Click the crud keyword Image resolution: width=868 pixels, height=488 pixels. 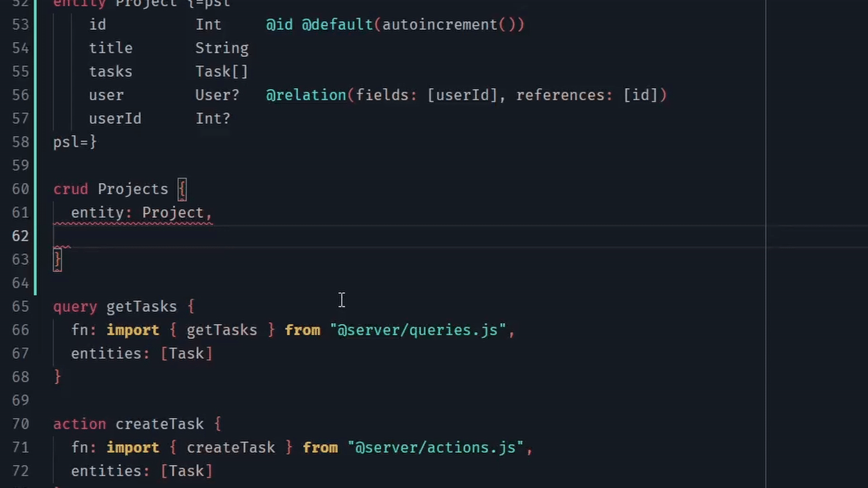point(71,189)
